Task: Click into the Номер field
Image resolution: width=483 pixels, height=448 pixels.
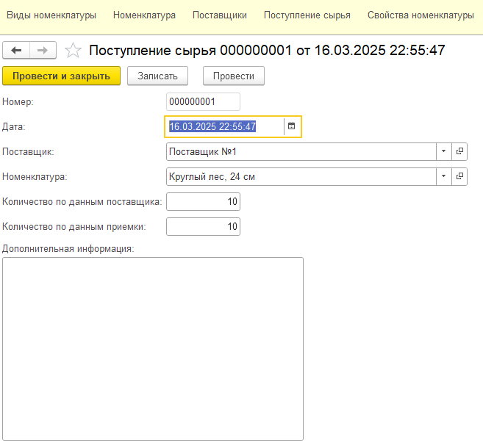Action: tap(203, 101)
